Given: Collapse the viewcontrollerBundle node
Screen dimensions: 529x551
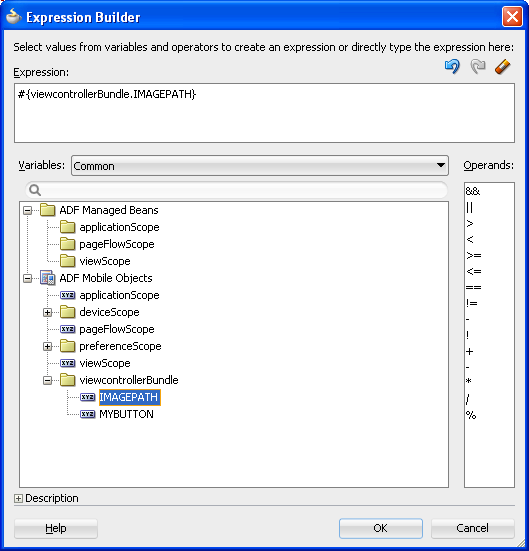Looking at the screenshot, I should (x=47, y=380).
